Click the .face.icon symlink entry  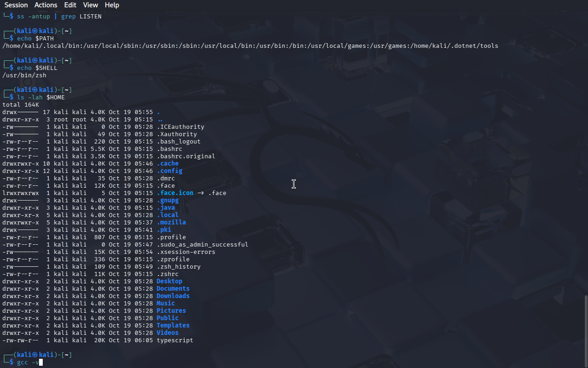[x=175, y=193]
